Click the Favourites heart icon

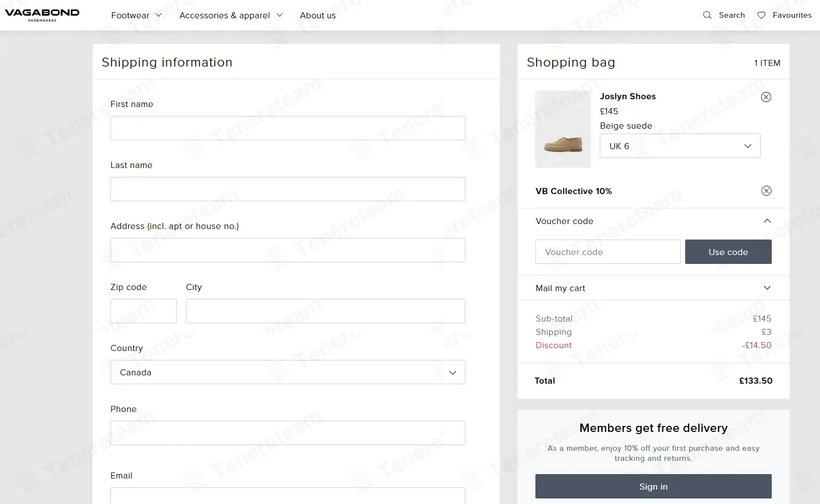click(761, 15)
